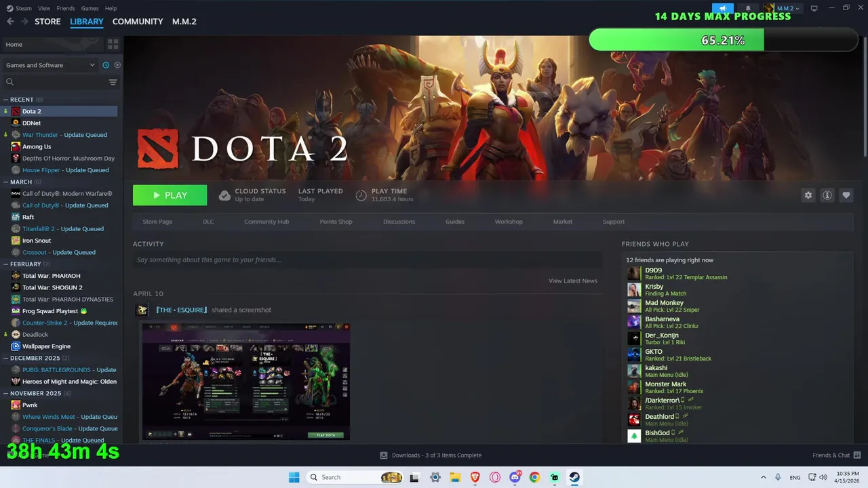Open the Friends menu

[66, 8]
